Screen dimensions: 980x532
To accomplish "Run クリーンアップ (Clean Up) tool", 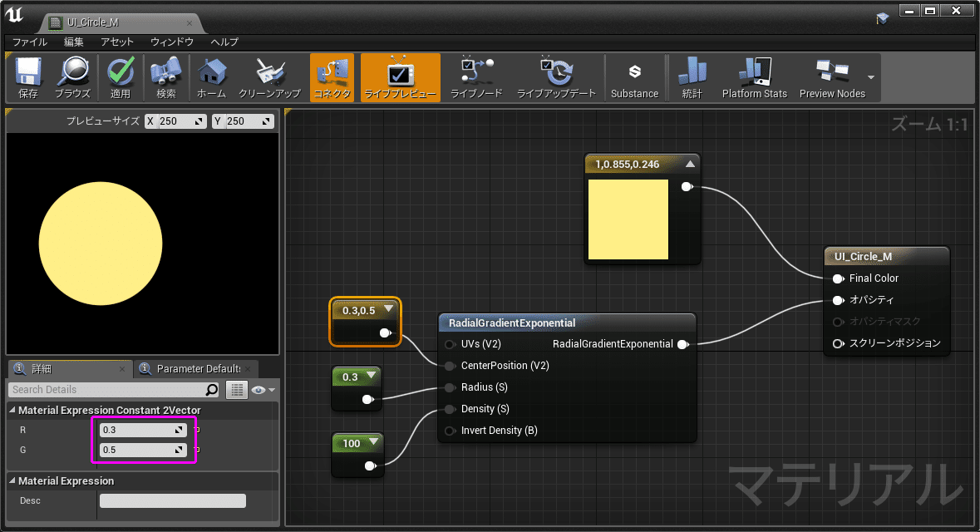I will click(270, 77).
